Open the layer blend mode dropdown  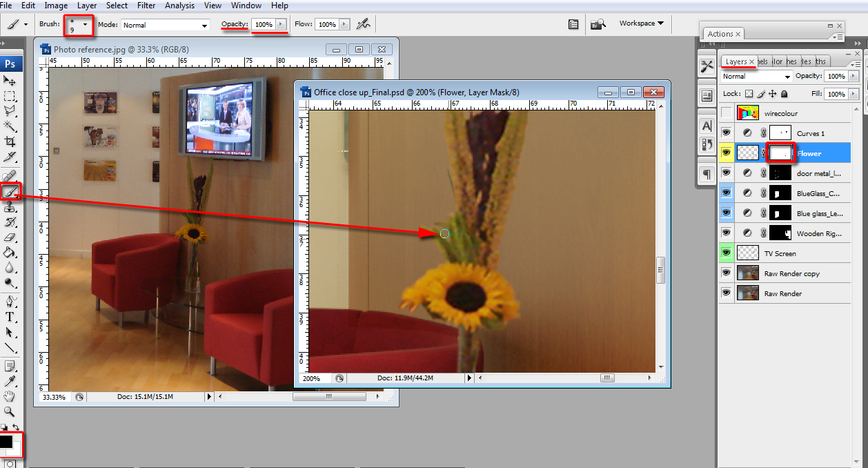point(756,77)
